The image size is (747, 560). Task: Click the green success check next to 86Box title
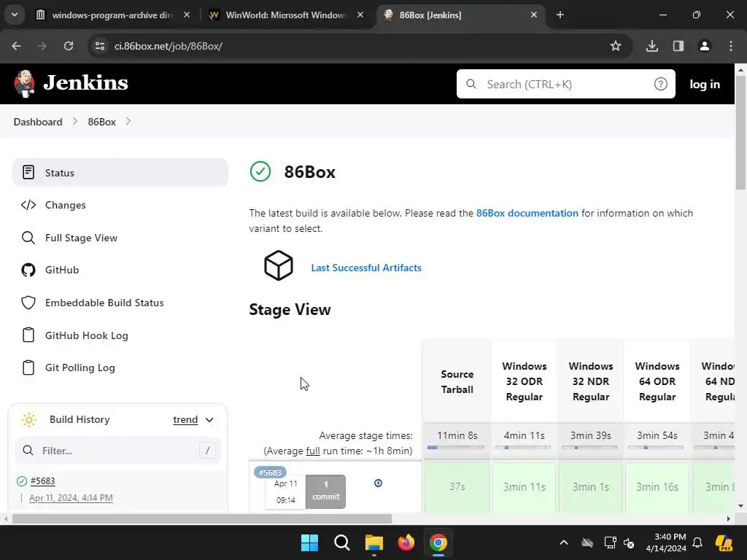tap(260, 171)
